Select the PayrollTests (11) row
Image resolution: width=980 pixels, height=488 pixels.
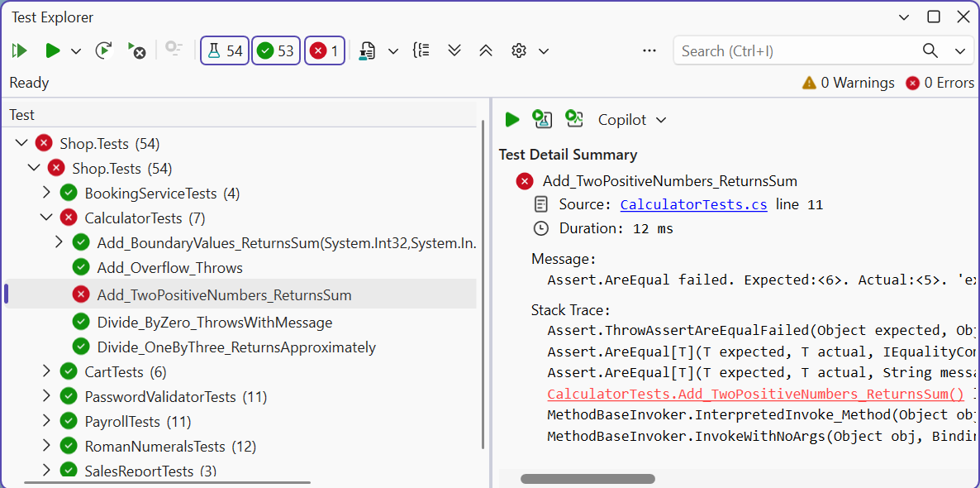240,422
